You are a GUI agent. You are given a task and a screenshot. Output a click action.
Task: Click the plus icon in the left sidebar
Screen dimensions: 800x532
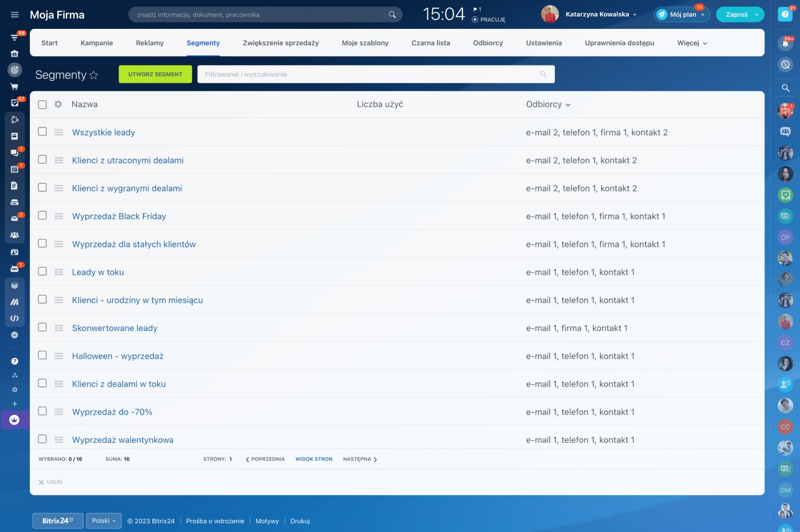coord(15,404)
